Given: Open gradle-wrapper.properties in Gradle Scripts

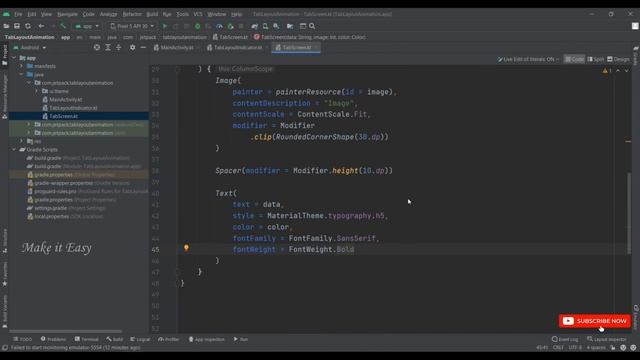Looking at the screenshot, I should 63,183.
